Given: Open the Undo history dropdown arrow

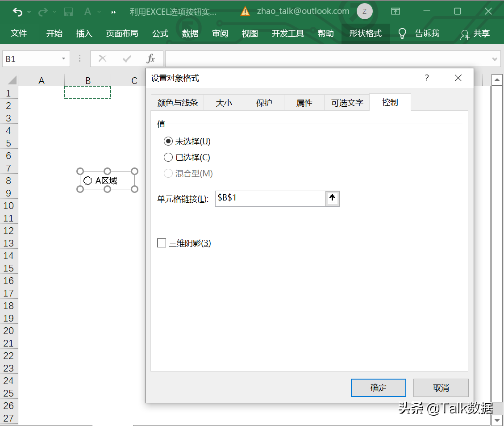Looking at the screenshot, I should coord(29,12).
